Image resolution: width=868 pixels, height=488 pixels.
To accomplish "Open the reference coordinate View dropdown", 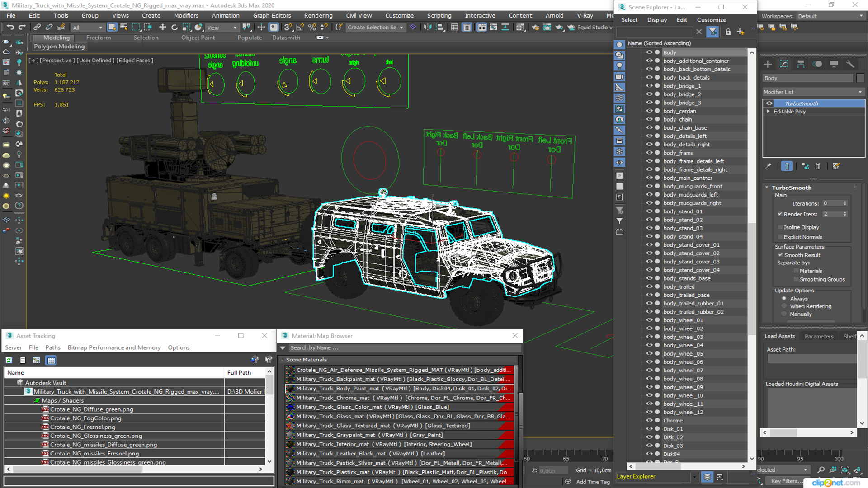I will coord(222,28).
